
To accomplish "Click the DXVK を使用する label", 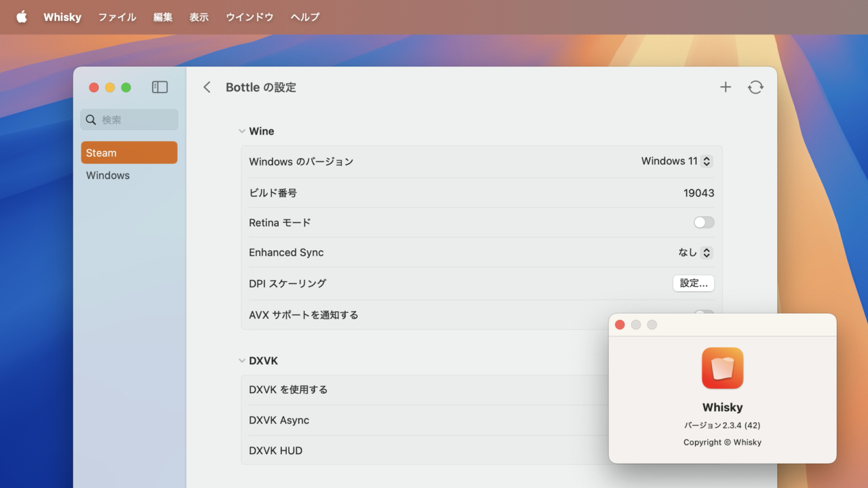I will click(x=288, y=390).
